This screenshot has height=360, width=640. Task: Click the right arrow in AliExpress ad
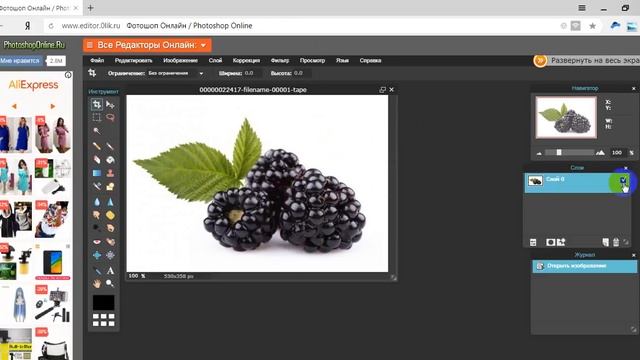pyautogui.click(x=53, y=106)
